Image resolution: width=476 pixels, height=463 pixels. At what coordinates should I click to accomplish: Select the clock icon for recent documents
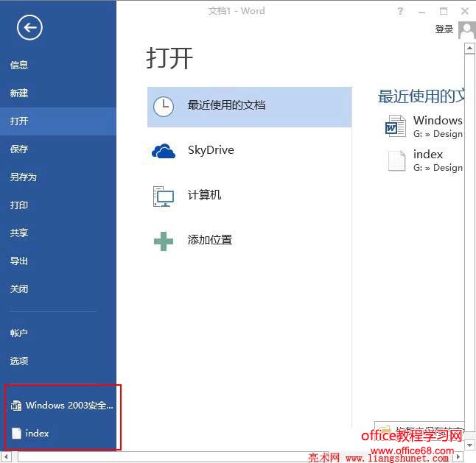(164, 107)
